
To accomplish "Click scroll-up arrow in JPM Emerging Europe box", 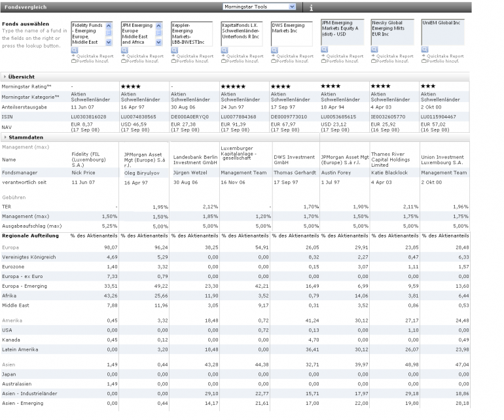I will tap(159, 26).
